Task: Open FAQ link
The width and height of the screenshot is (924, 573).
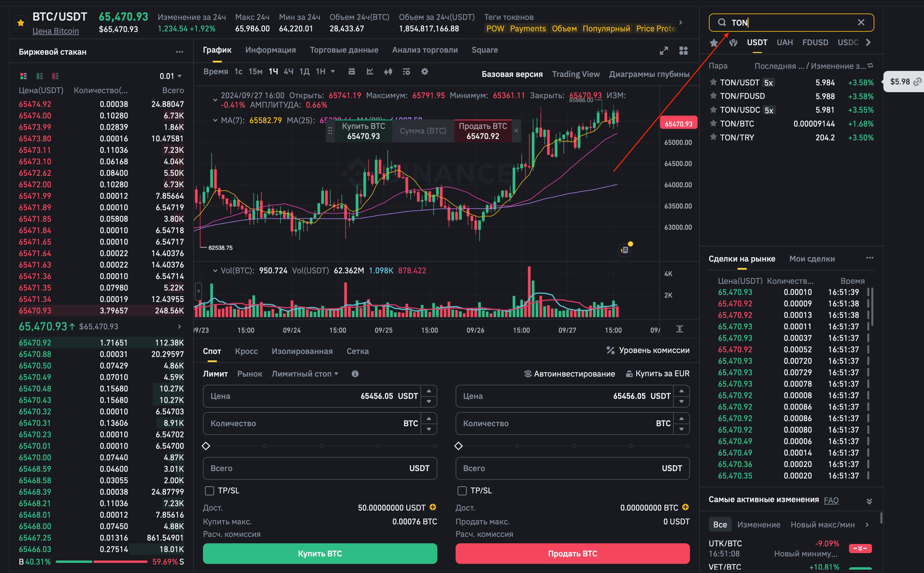Action: (x=831, y=500)
